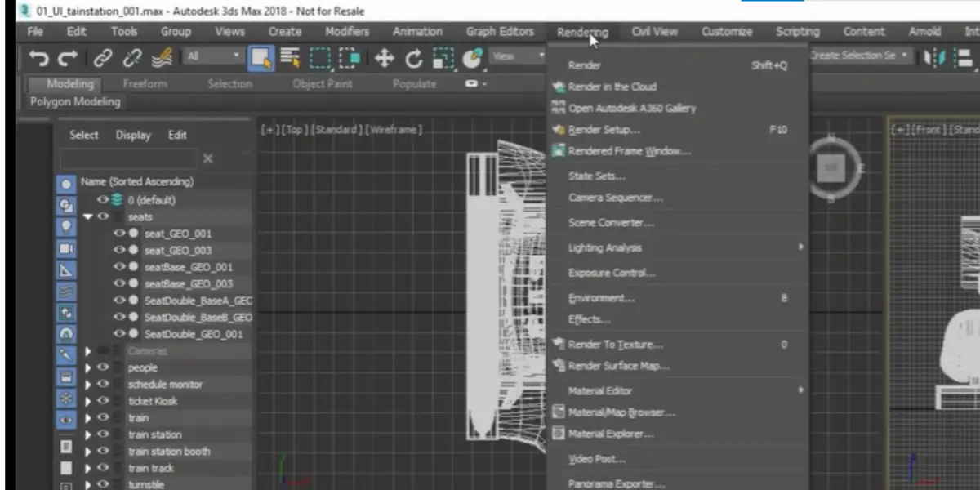Activate the Select Object tool
Viewport: 980px width, 490px height.
261,57
